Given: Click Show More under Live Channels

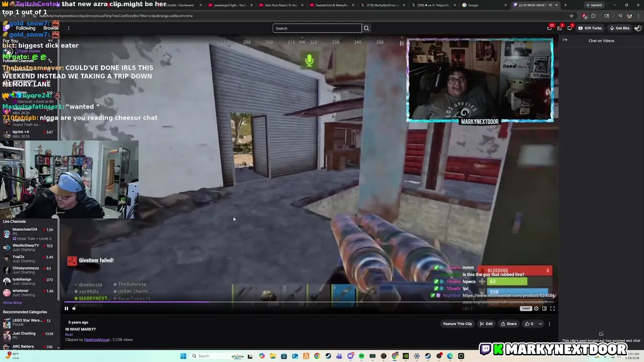Looking at the screenshot, I should (13, 303).
